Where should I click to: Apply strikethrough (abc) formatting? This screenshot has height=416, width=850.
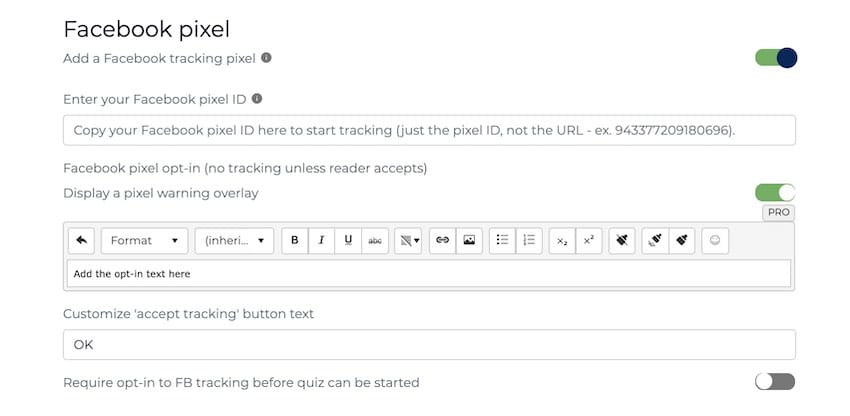coord(375,240)
